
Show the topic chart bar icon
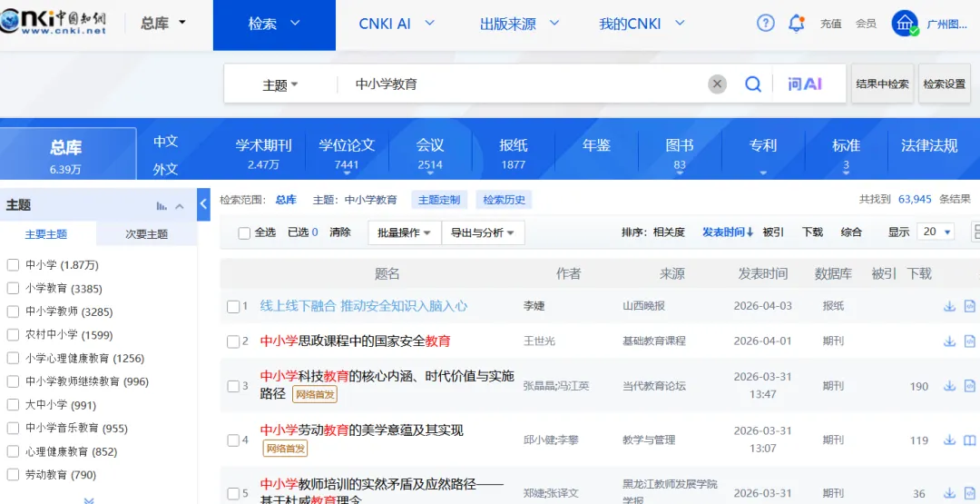[162, 206]
